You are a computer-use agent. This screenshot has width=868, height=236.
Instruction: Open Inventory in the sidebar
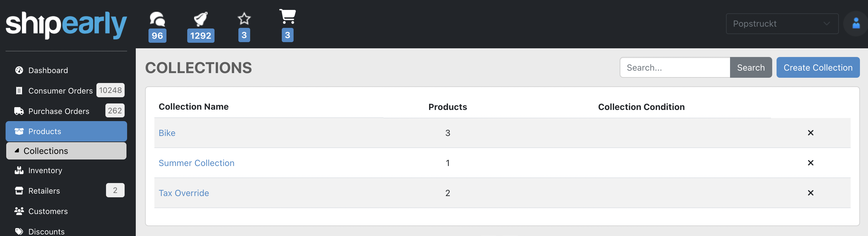pyautogui.click(x=45, y=170)
